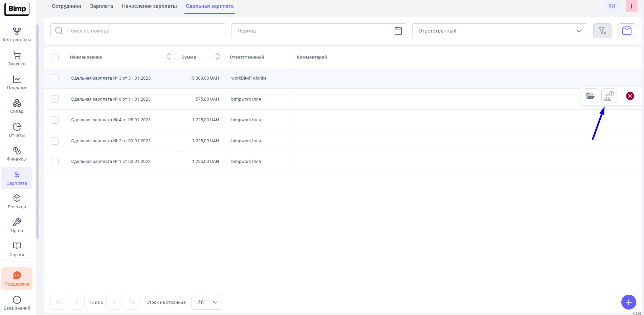The image size is (644, 315).
Task: Delete row with red X icon
Action: click(x=630, y=96)
